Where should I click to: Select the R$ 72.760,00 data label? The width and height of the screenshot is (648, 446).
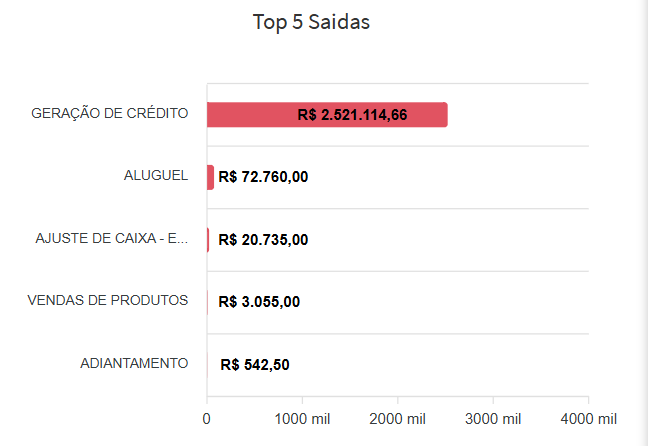tap(263, 177)
